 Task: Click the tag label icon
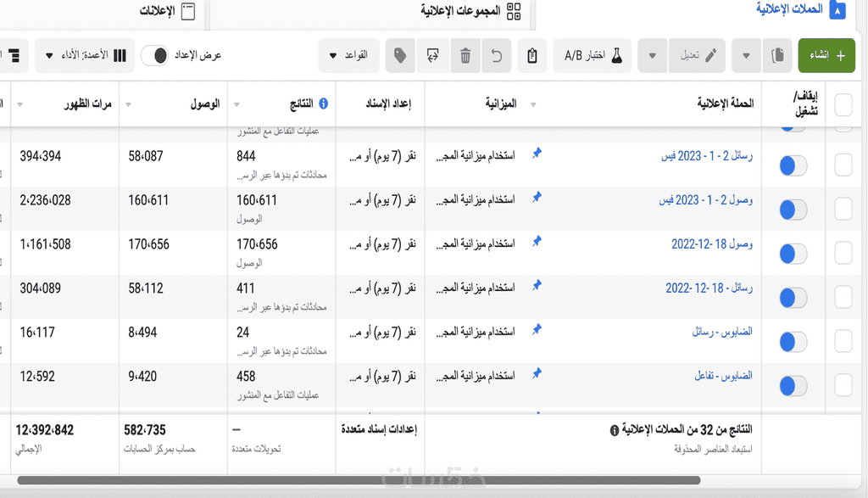click(400, 55)
